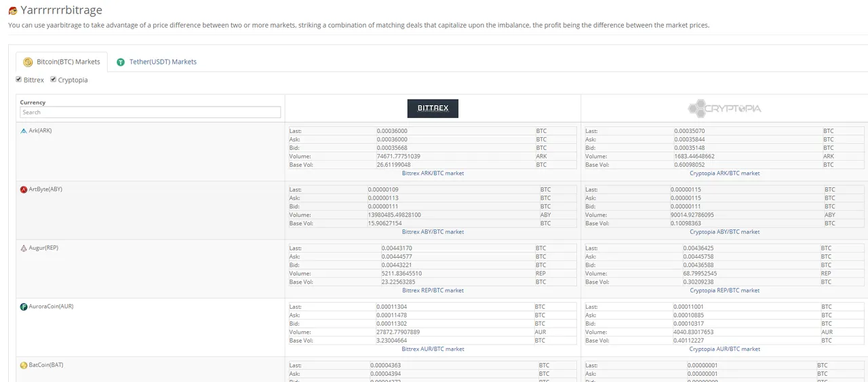868x382 pixels.
Task: Click the Cryptopia logo in column header
Action: click(724, 108)
